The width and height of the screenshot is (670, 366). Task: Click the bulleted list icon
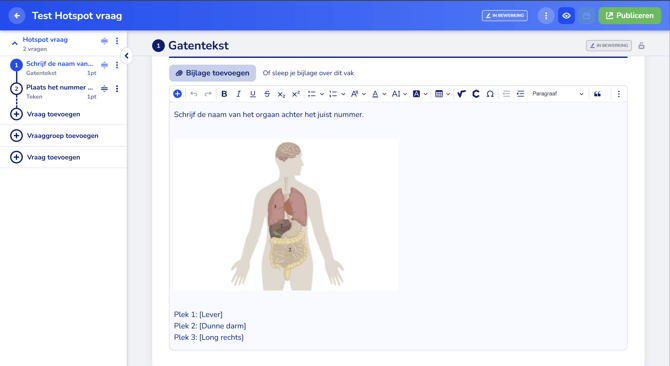point(311,94)
